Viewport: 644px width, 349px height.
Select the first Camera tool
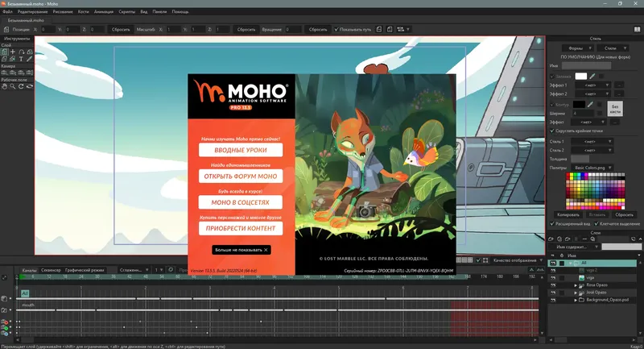(5, 73)
